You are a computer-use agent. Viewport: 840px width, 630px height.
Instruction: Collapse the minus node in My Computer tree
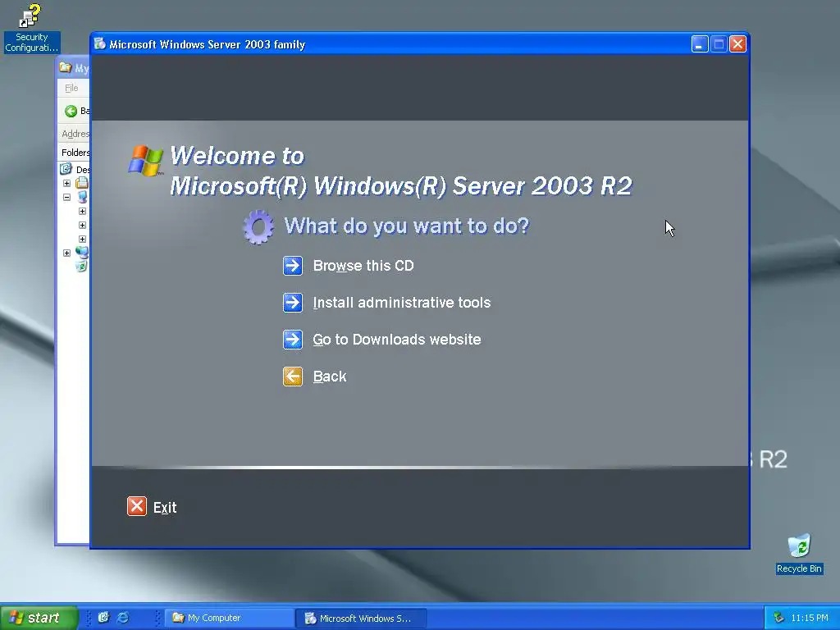pyautogui.click(x=66, y=197)
